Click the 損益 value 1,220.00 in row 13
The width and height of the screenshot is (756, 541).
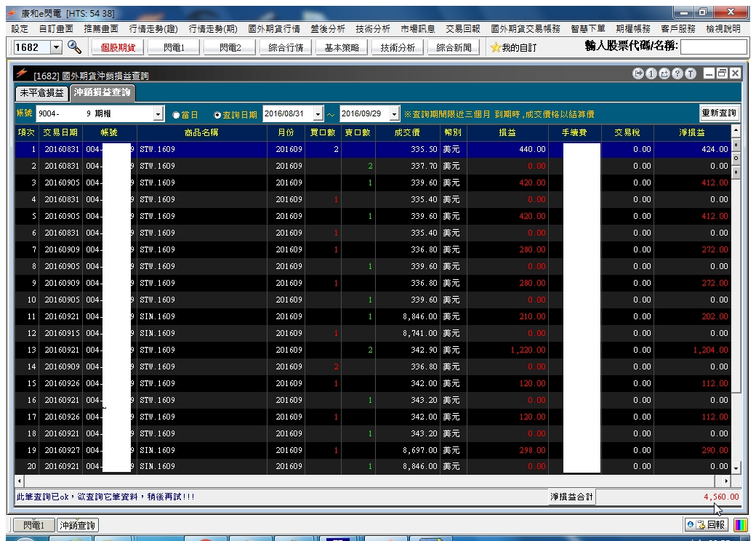click(x=528, y=350)
